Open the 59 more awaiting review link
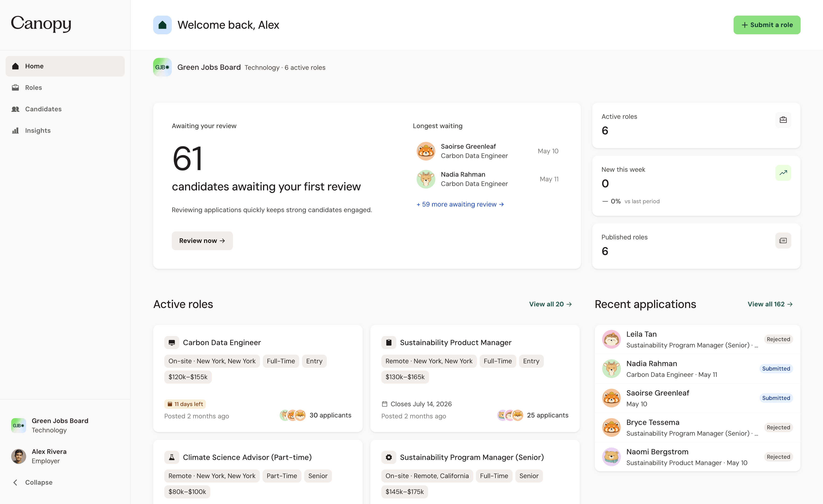The width and height of the screenshot is (823, 504). (x=460, y=204)
